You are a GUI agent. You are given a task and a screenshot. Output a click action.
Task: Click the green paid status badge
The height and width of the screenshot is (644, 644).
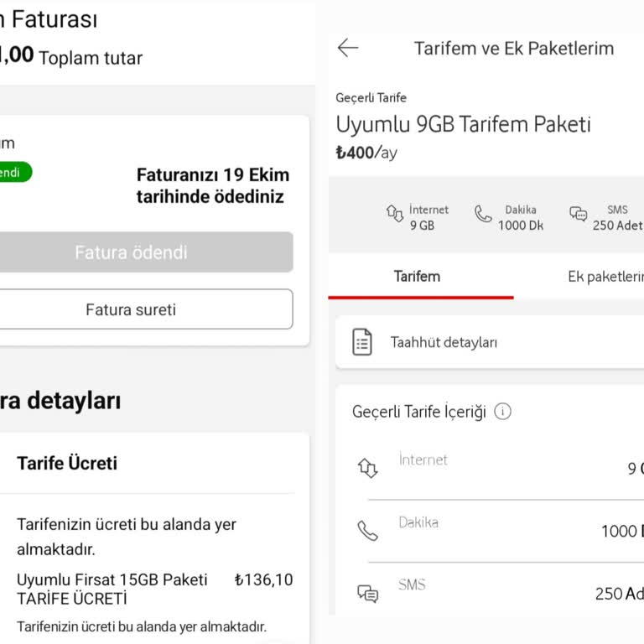point(16,172)
